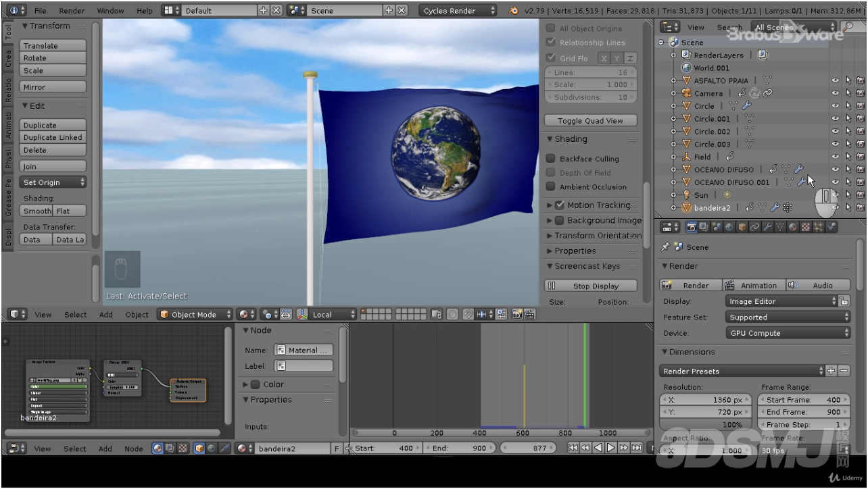Open the Device GPU Compute dropdown
Image resolution: width=868 pixels, height=489 pixels.
pyautogui.click(x=788, y=333)
